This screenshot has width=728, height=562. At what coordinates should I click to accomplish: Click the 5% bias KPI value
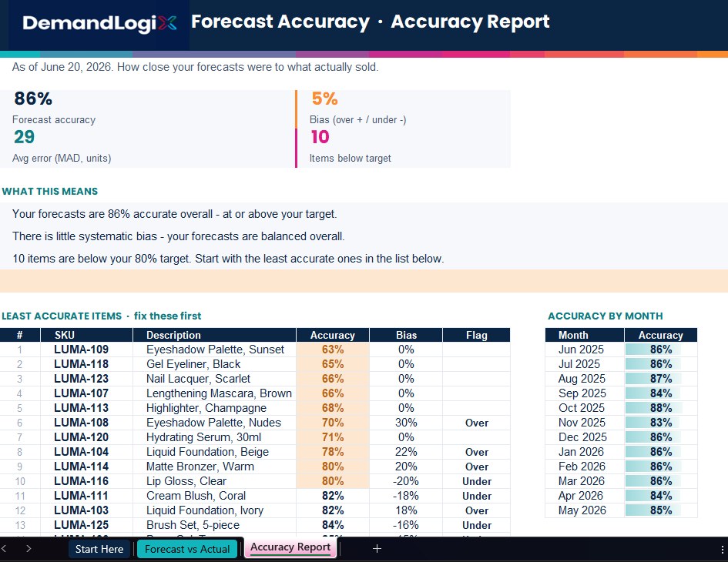[x=324, y=99]
